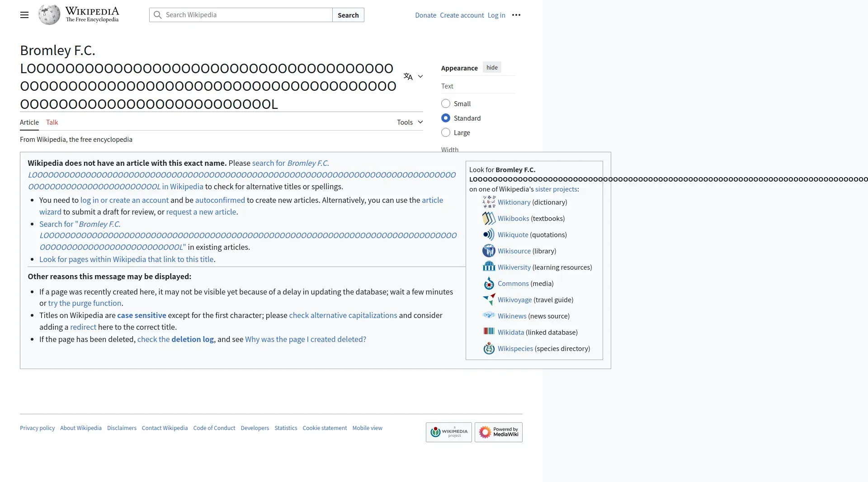This screenshot has width=868, height=482.
Task: Click the Powered by MediaWiki badge
Action: click(x=499, y=432)
